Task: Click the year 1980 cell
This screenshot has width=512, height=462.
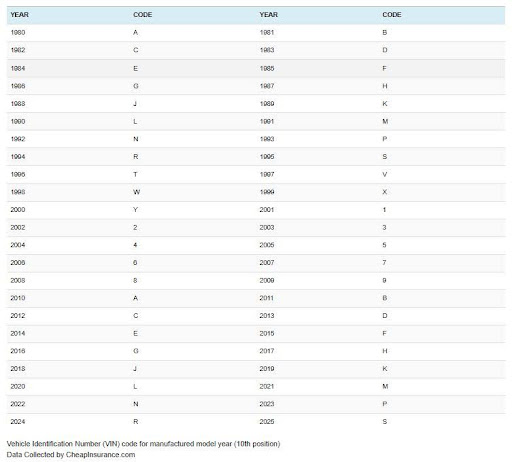Action: [x=18, y=33]
